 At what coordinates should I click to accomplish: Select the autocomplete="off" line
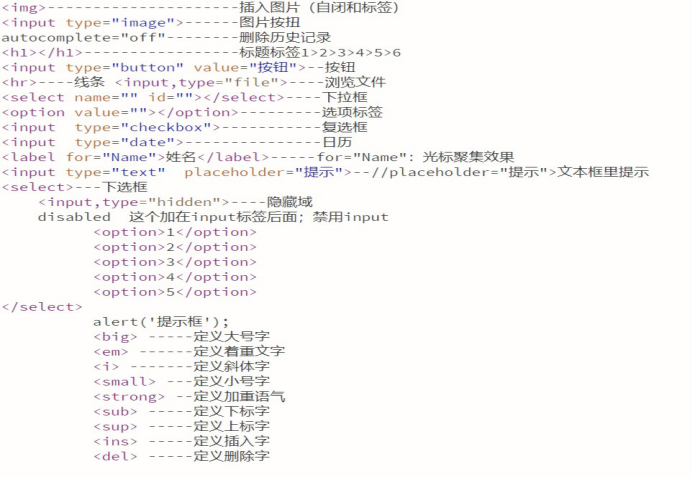[x=167, y=38]
